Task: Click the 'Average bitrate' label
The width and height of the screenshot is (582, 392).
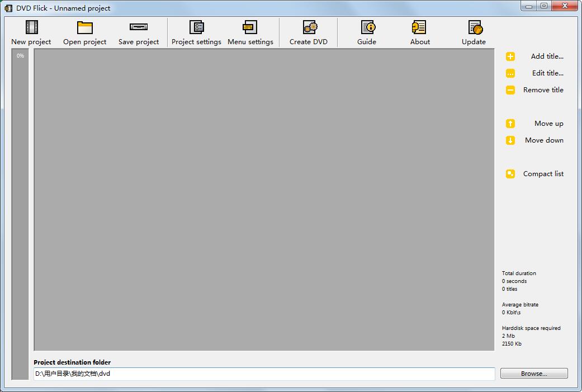Action: click(520, 304)
